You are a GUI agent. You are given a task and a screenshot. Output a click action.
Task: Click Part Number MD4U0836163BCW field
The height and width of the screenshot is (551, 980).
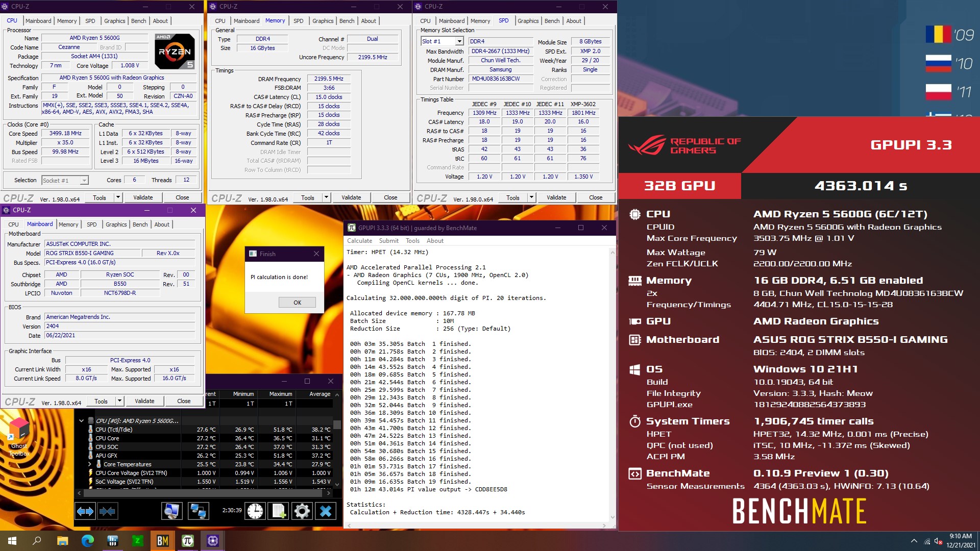point(501,79)
